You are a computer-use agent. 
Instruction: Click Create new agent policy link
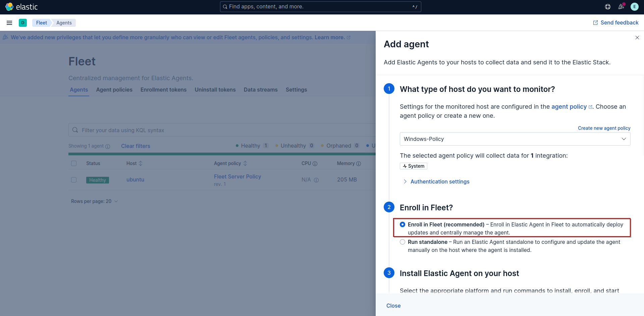pos(604,128)
